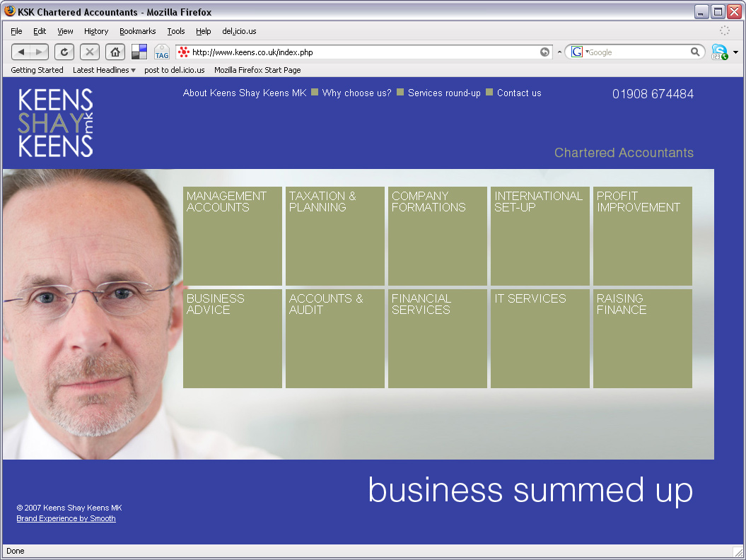Minimize the Firefox window
Viewport: 746px width, 560px height.
[x=701, y=11]
